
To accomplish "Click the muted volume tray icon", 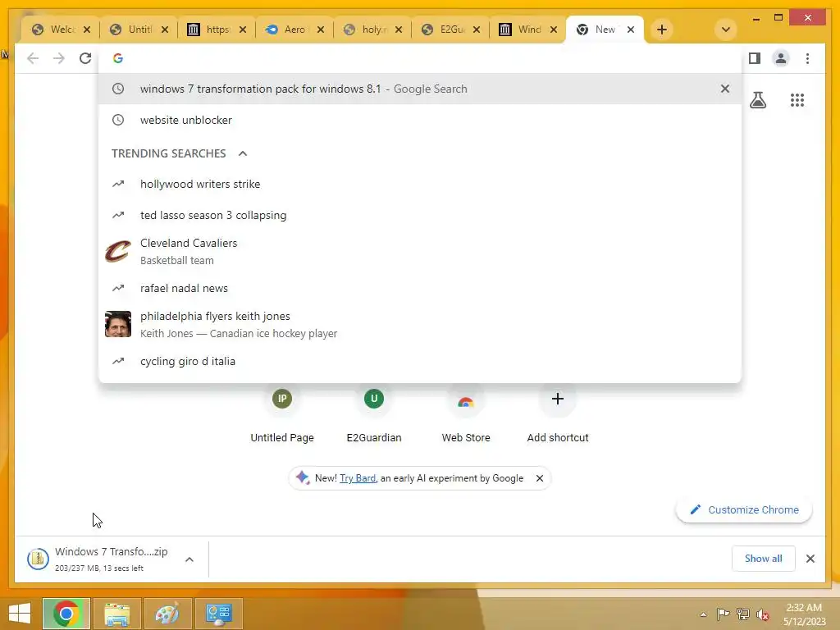I will (x=762, y=614).
